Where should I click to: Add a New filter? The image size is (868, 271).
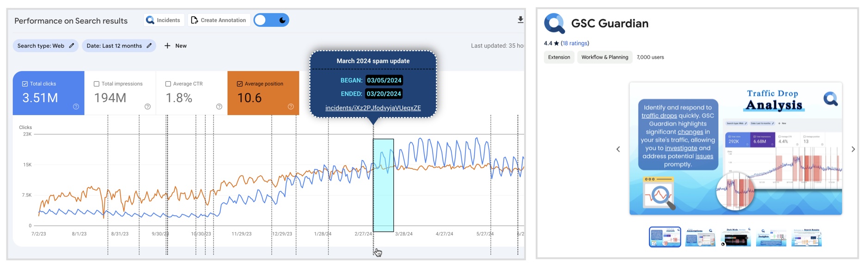tap(176, 46)
